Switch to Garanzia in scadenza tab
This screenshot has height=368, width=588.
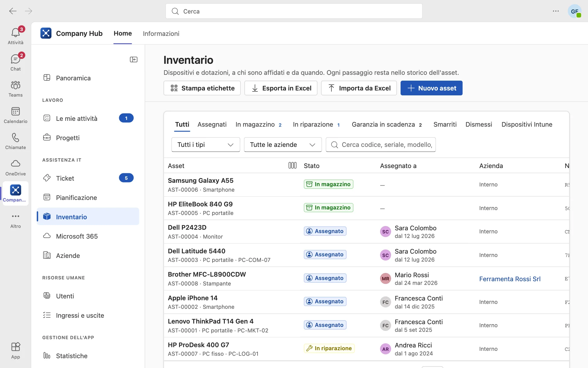(x=387, y=125)
